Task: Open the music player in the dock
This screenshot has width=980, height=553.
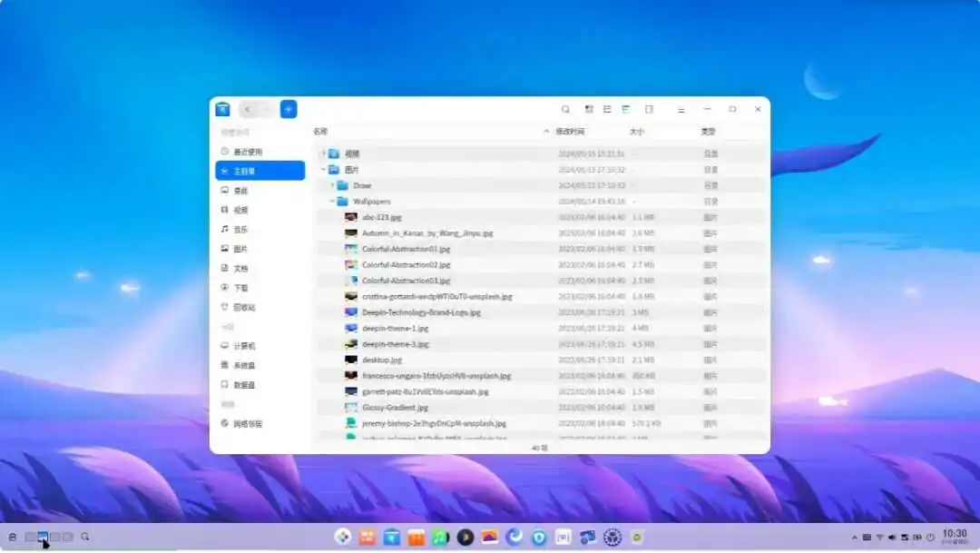Action: point(440,538)
